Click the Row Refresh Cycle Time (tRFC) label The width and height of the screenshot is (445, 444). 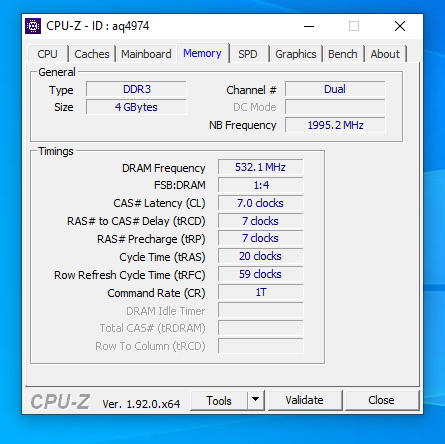pos(130,275)
